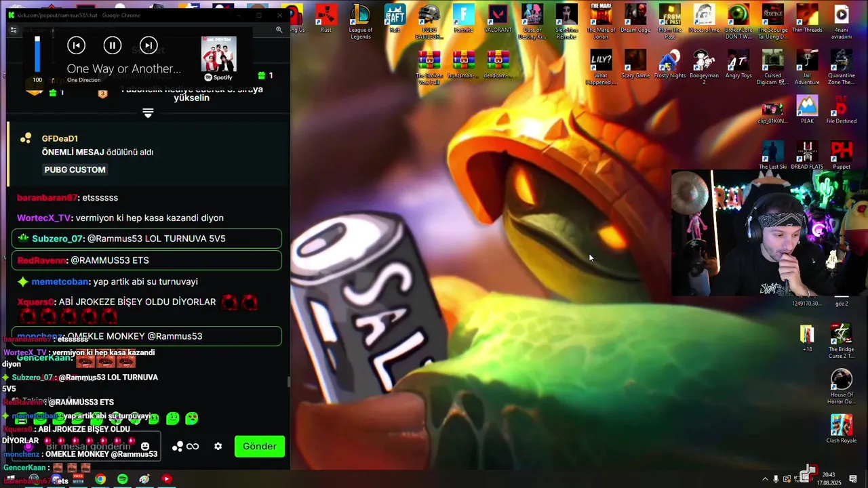Click the system tray microphone icon
Viewport: 868px width, 488px height.
776,479
